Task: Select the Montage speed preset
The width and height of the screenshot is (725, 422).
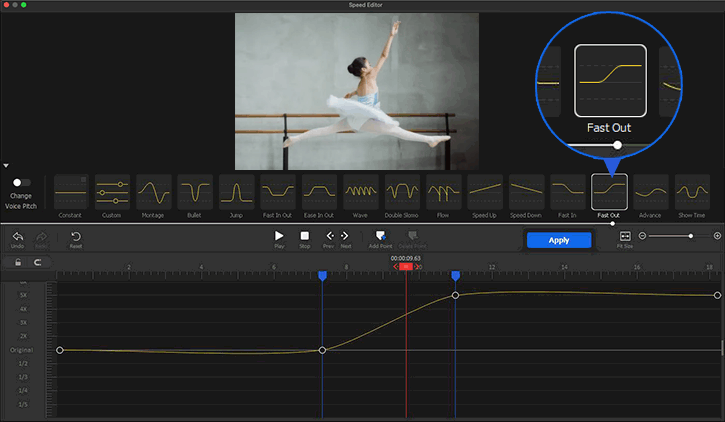Action: (154, 191)
